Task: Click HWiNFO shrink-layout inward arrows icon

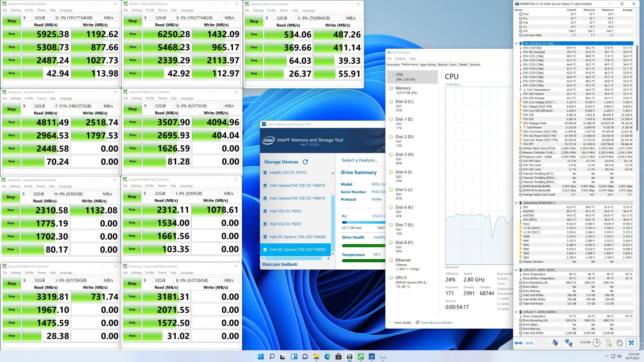Action: click(x=529, y=343)
